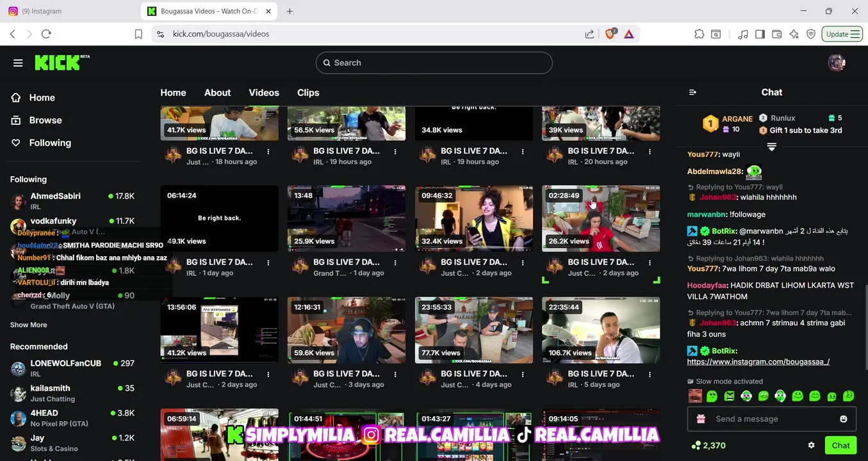
Task: Open the Home tab of channel
Action: point(173,93)
